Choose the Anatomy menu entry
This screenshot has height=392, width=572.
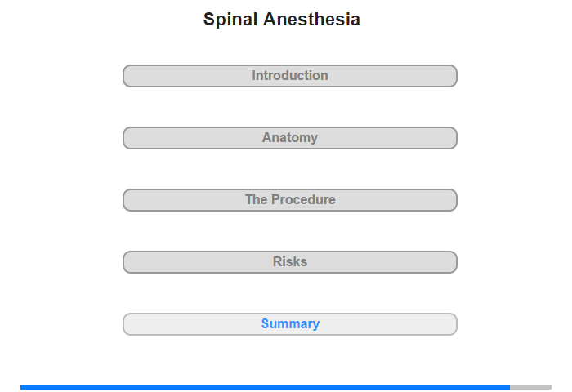[290, 138]
